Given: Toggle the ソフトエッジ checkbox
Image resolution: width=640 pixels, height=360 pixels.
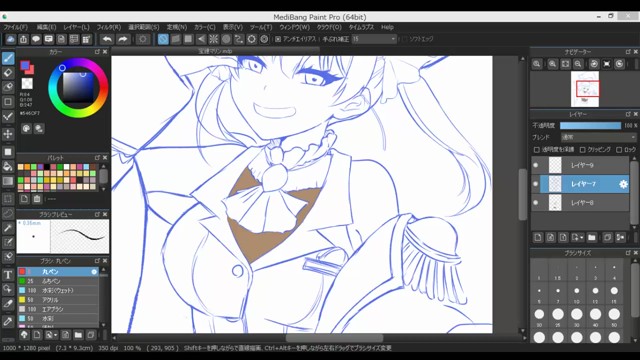Looking at the screenshot, I should 404,39.
